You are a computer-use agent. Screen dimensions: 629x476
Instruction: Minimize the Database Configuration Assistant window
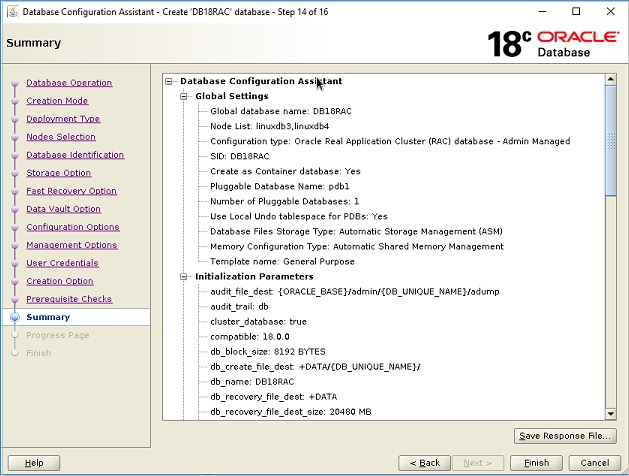coord(542,12)
